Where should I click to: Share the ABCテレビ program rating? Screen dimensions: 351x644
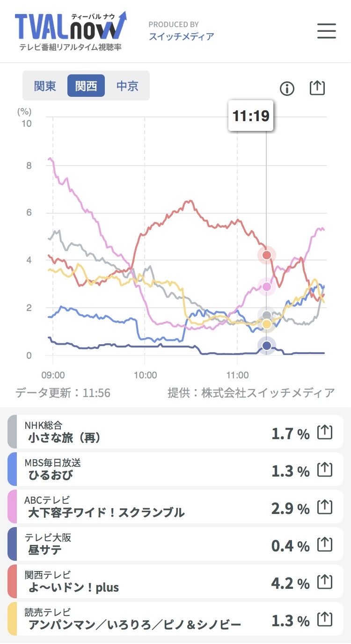click(325, 507)
